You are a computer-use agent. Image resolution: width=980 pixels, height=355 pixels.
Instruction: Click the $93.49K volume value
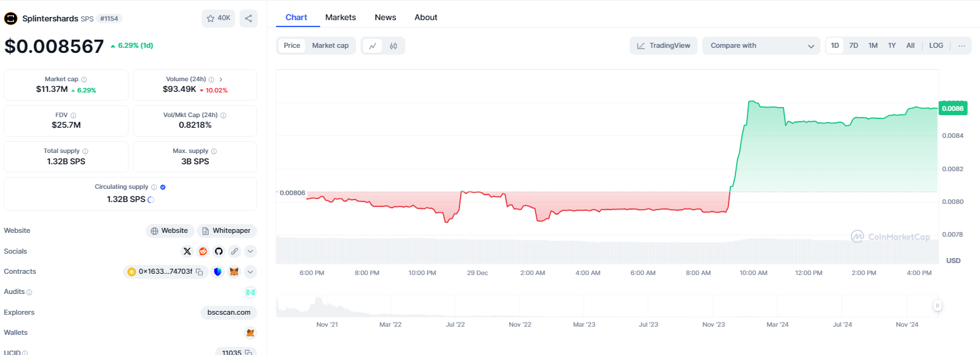click(x=179, y=89)
